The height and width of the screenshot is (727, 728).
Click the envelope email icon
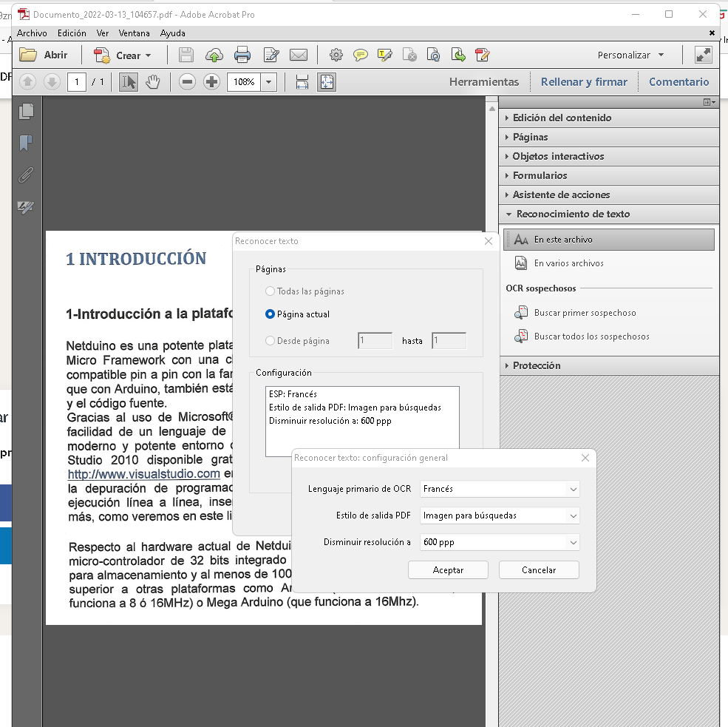[298, 55]
